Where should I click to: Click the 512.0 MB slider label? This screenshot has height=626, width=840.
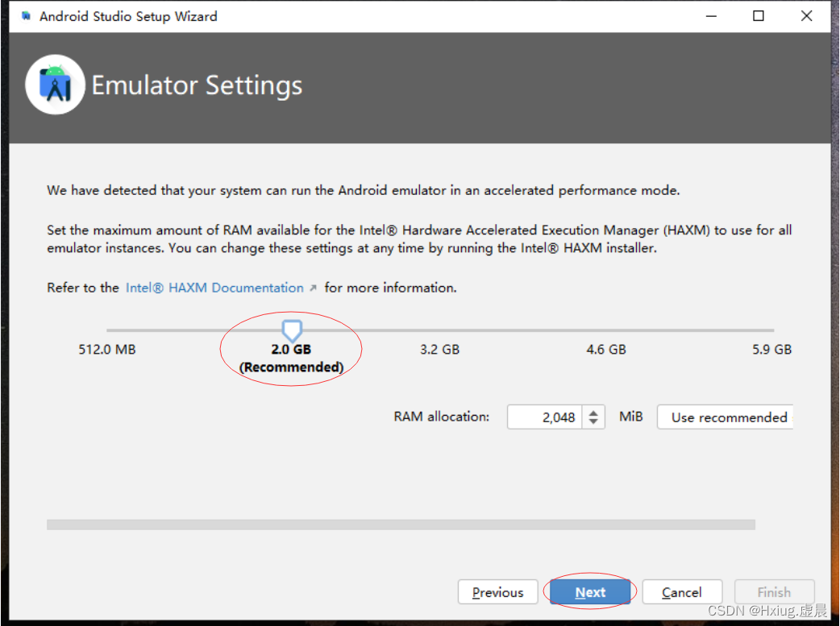[106, 349]
